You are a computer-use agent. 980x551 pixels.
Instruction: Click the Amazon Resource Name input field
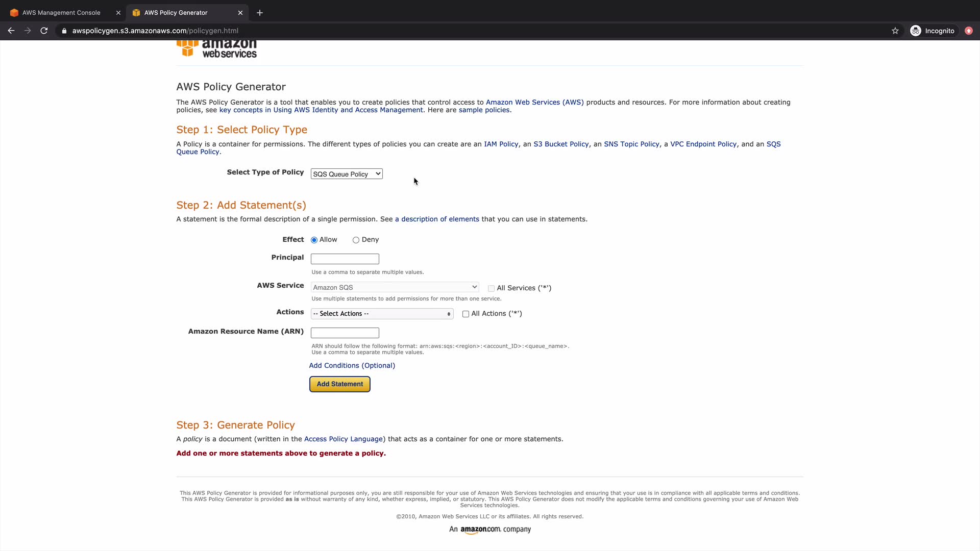[345, 333]
